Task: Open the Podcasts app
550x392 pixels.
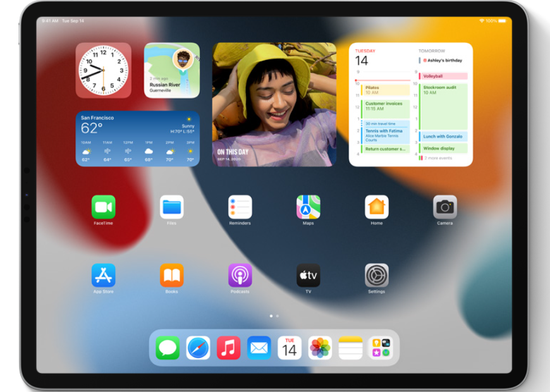Action: 240,275
